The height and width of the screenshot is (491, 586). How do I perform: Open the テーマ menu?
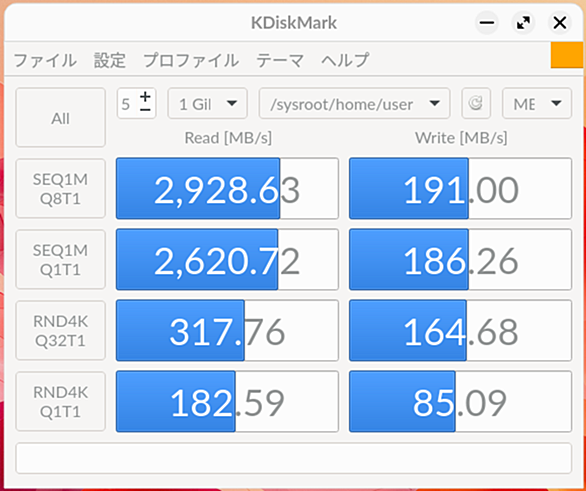[280, 61]
